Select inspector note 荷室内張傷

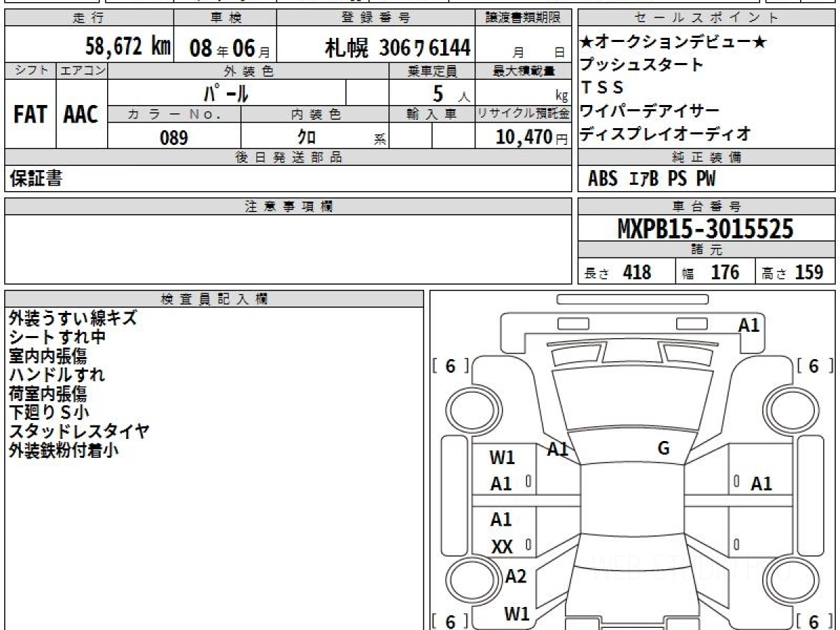tap(48, 393)
